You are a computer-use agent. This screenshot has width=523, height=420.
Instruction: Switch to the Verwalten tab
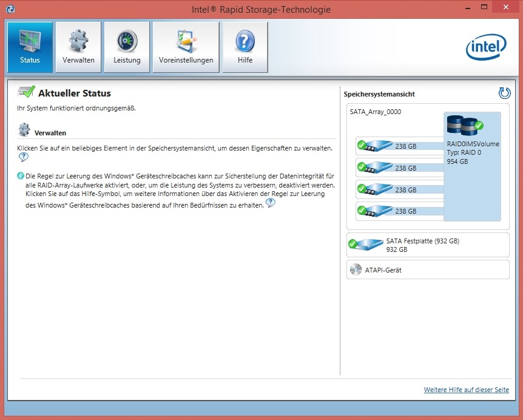pos(78,47)
